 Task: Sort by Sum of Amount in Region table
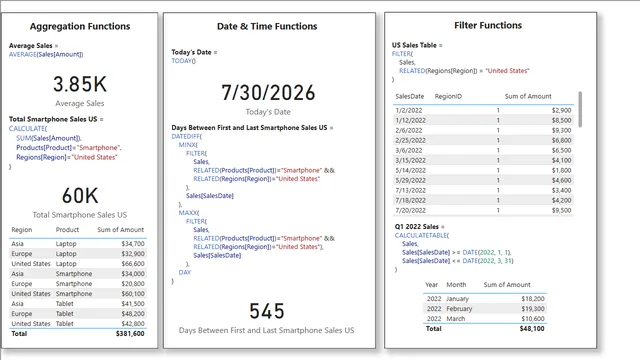(x=120, y=230)
